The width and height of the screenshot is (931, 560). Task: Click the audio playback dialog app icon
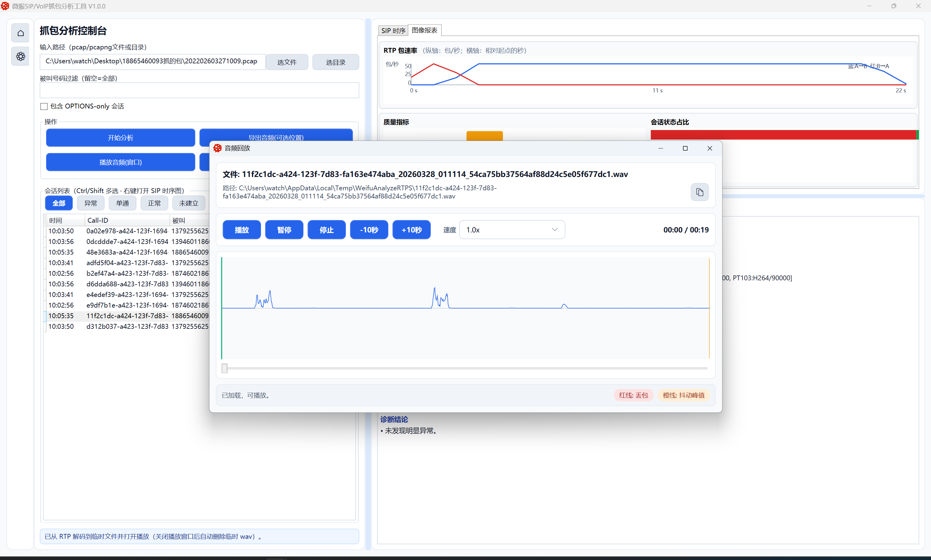(x=217, y=148)
